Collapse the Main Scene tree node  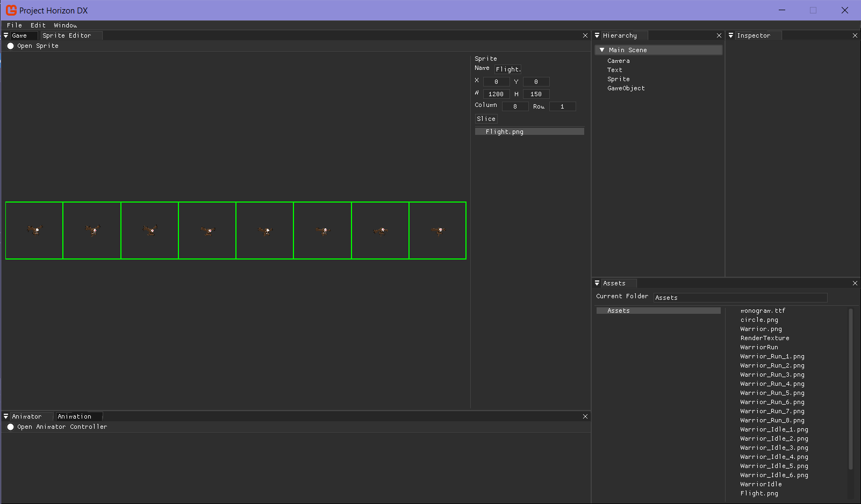tap(601, 49)
